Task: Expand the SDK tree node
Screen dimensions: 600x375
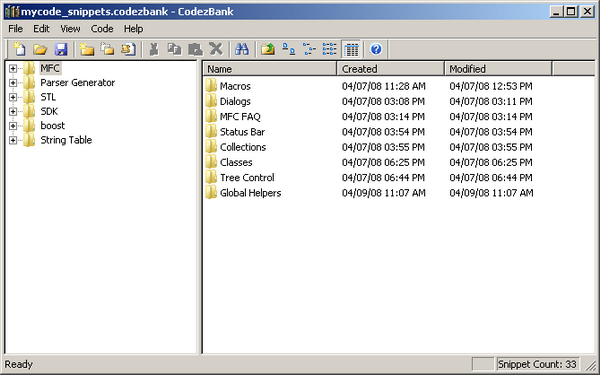Action: (13, 111)
